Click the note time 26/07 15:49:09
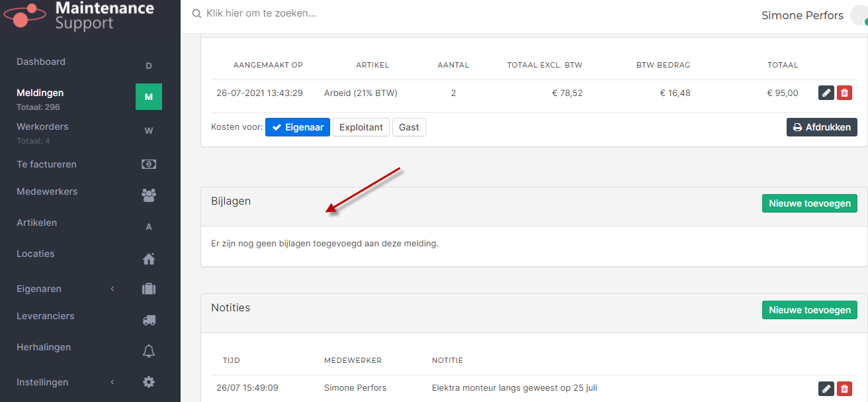 [247, 387]
